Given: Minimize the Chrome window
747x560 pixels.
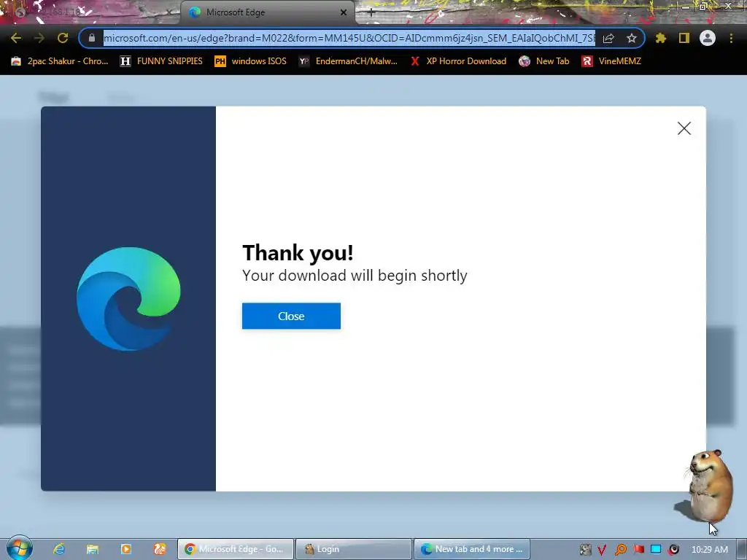Looking at the screenshot, I should (x=685, y=7).
